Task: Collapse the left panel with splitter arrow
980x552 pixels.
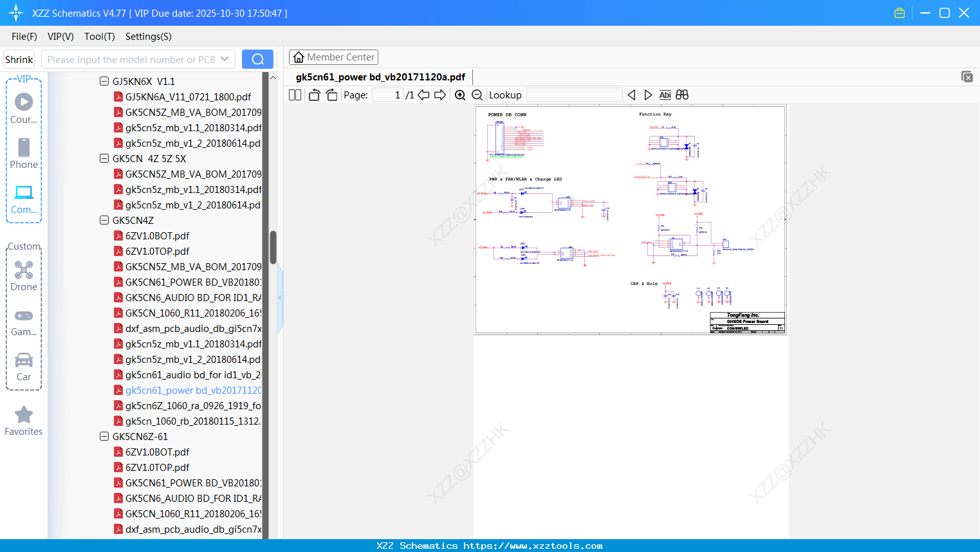Action: click(280, 298)
